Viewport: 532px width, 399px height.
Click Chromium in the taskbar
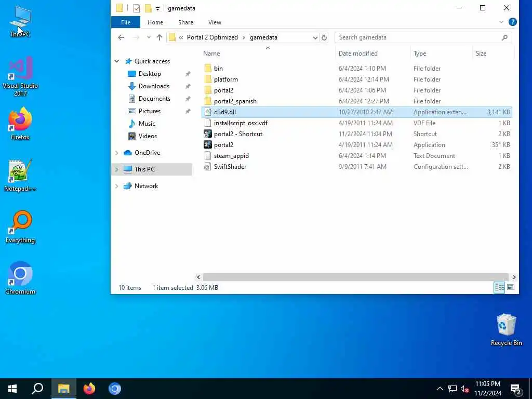point(115,389)
